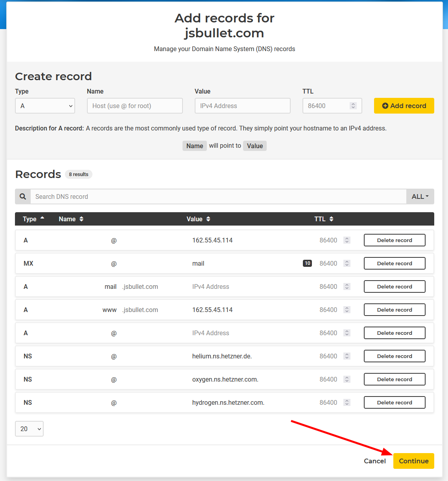Open the page size dropdown showing 20
Screen dimensions: 448x481
29,429
